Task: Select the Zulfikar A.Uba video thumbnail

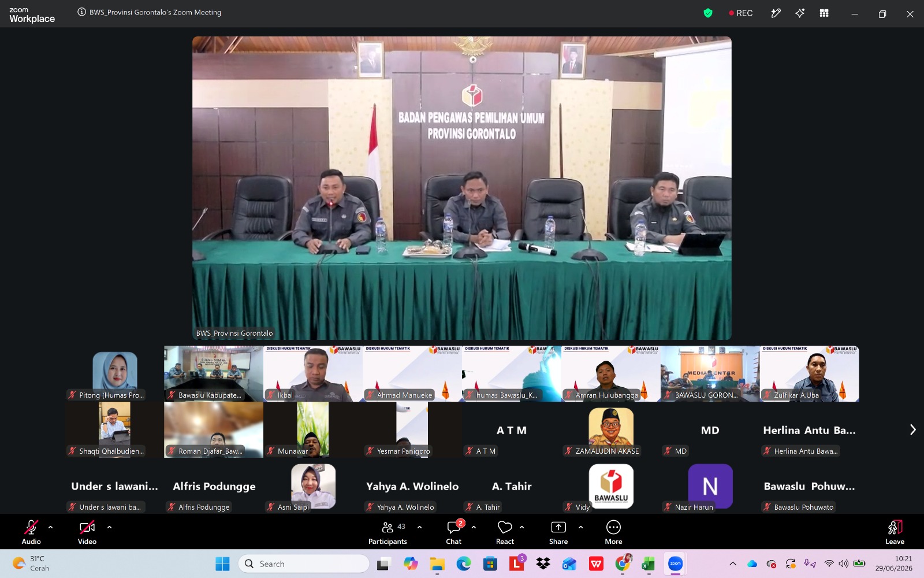Action: click(809, 373)
